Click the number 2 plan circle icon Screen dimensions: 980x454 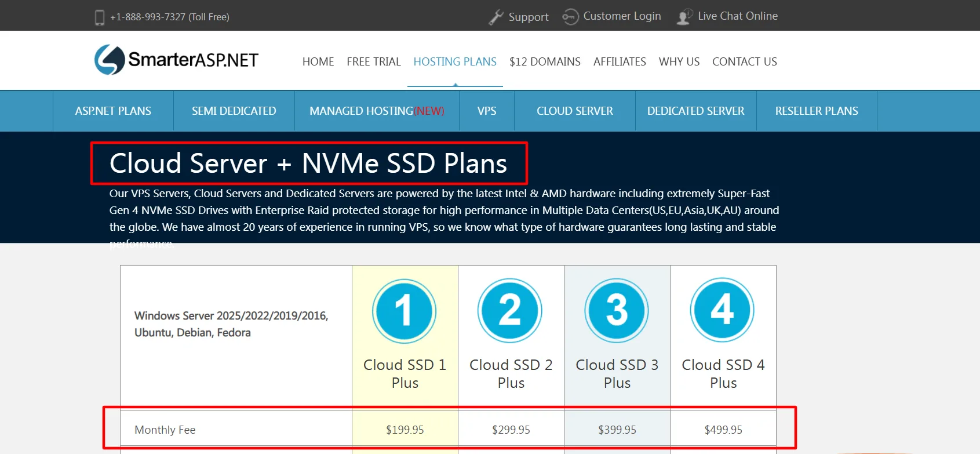(x=510, y=311)
